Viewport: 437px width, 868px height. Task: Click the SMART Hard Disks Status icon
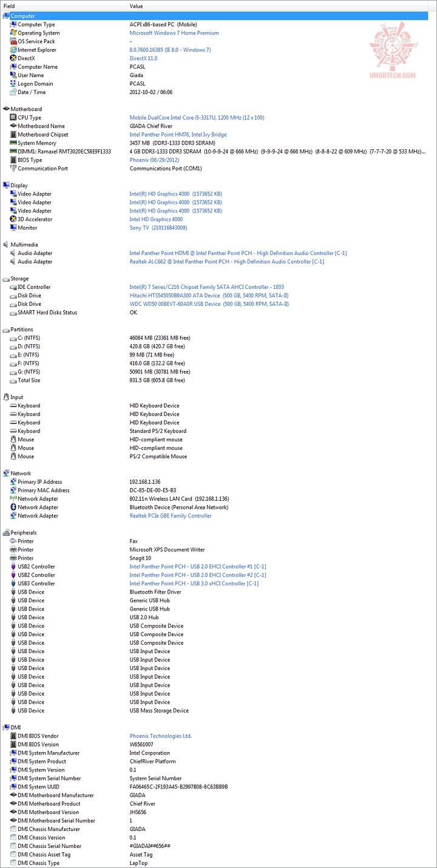tap(13, 313)
